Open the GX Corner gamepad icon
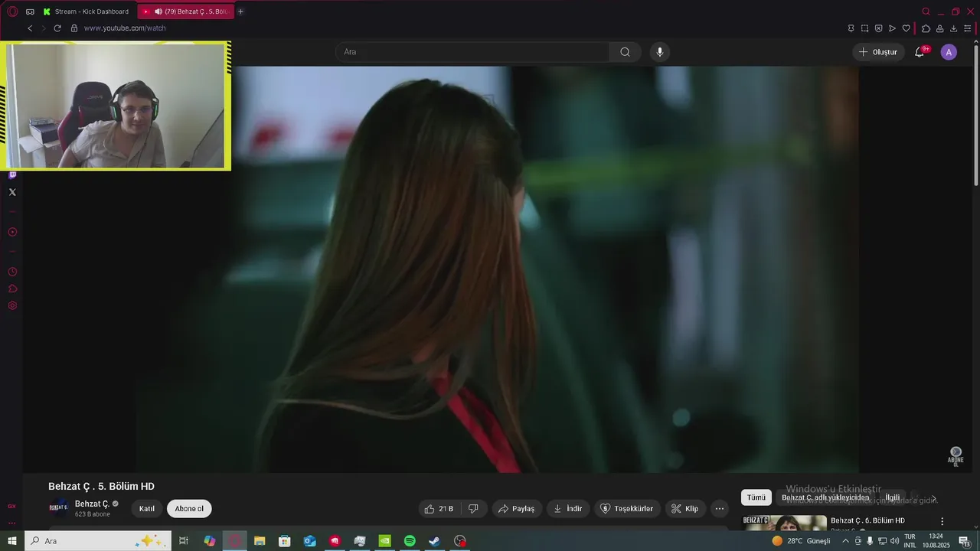 click(x=30, y=11)
